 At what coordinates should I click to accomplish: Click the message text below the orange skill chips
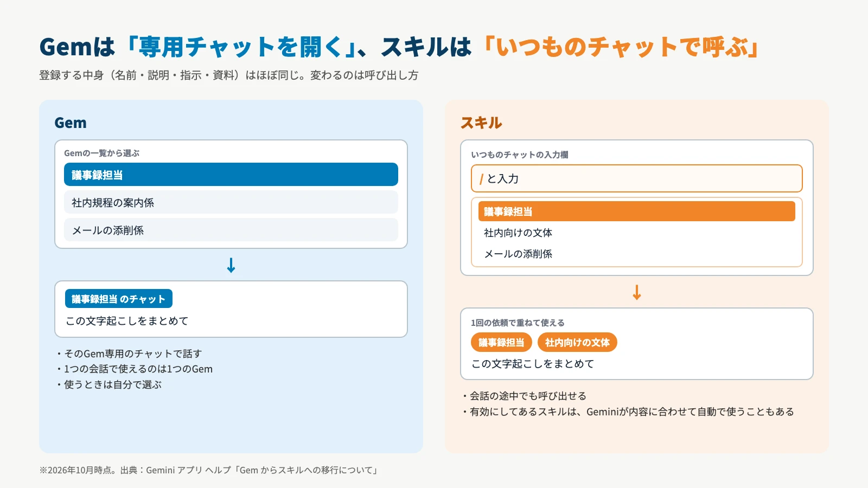pyautogui.click(x=533, y=364)
